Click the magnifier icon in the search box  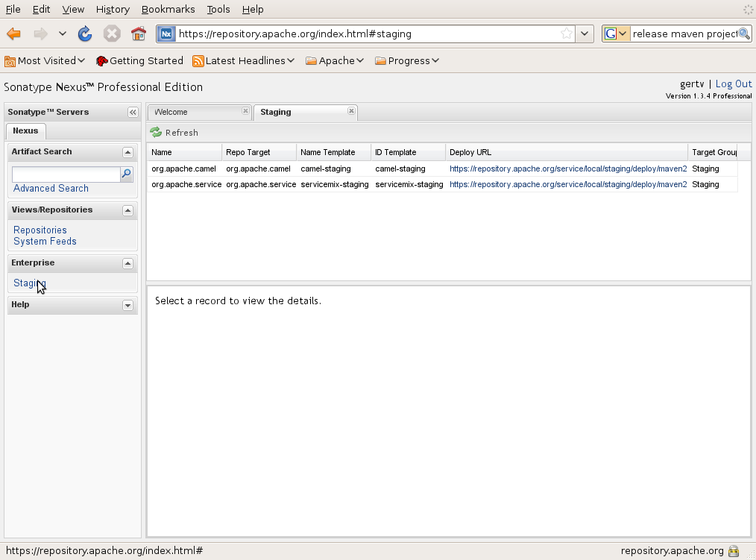[744, 34]
